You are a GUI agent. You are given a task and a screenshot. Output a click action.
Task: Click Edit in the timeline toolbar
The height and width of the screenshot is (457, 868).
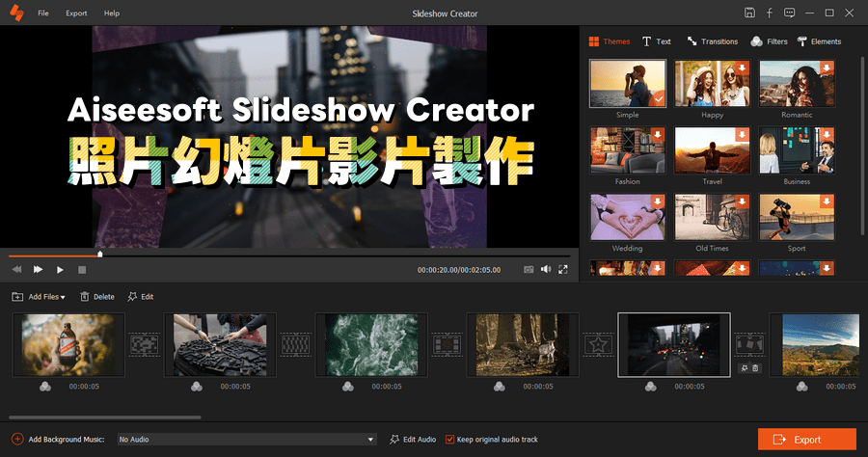point(141,297)
